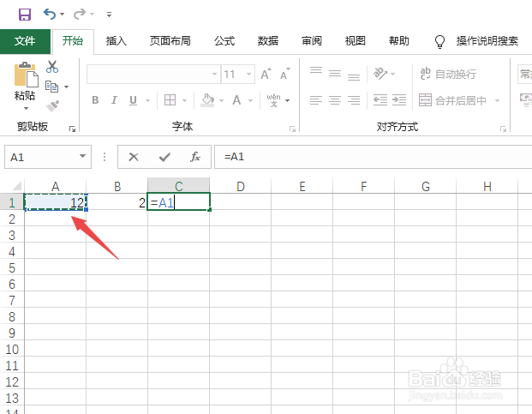532x414 pixels.
Task: Open the copy options dropdown arrow
Action: [67, 87]
